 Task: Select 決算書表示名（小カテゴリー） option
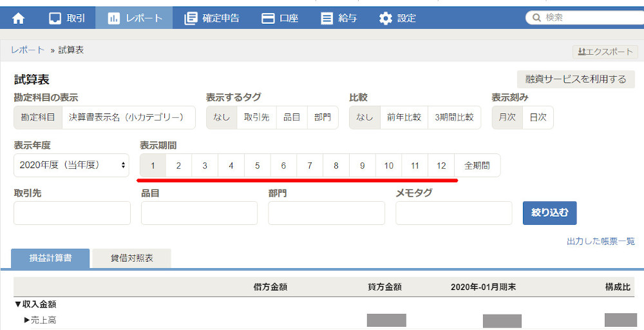pos(129,117)
